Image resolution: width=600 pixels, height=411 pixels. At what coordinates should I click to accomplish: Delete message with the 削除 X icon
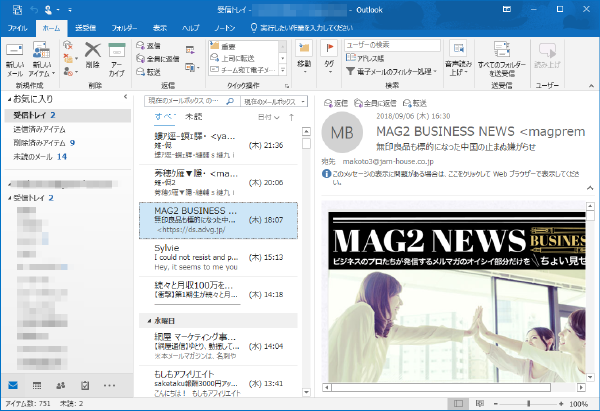pyautogui.click(x=93, y=55)
